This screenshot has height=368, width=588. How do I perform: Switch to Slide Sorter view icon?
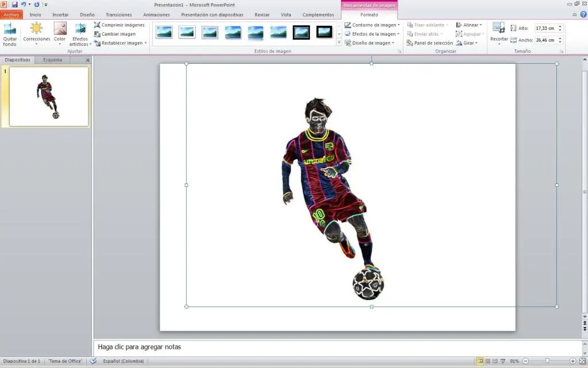click(488, 361)
